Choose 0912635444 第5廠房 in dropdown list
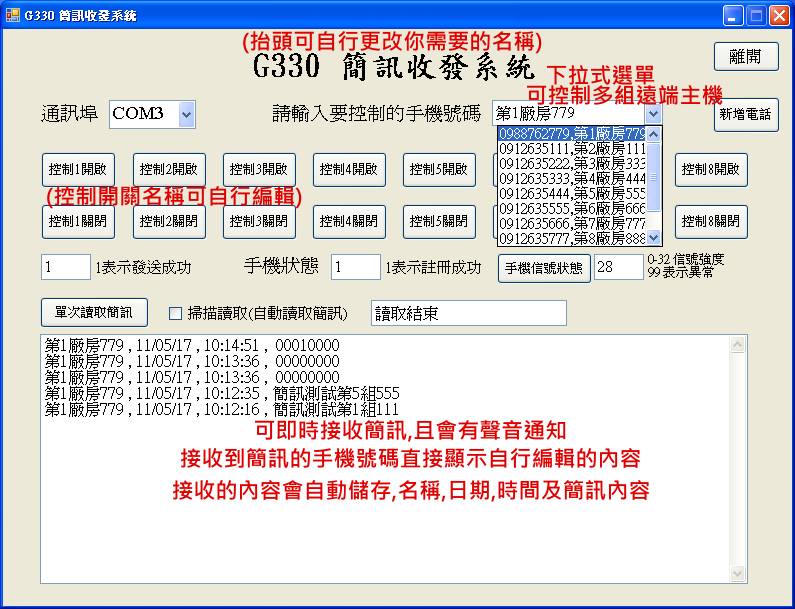 coord(572,193)
